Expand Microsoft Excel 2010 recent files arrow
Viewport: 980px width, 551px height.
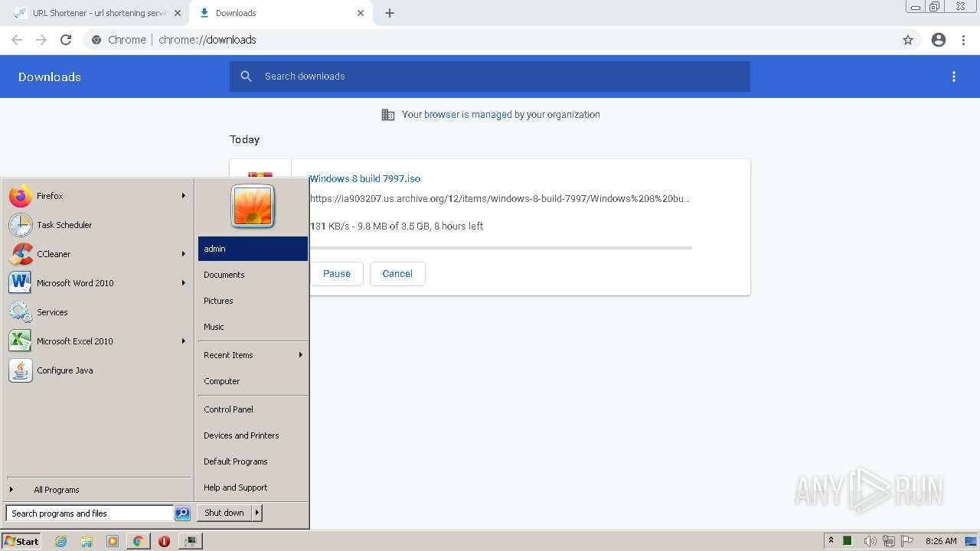pos(184,341)
